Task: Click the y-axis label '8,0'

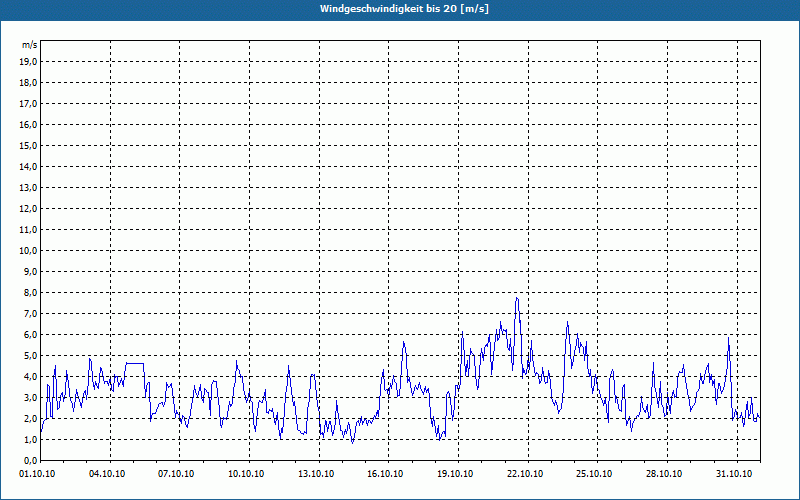Action: pos(31,292)
